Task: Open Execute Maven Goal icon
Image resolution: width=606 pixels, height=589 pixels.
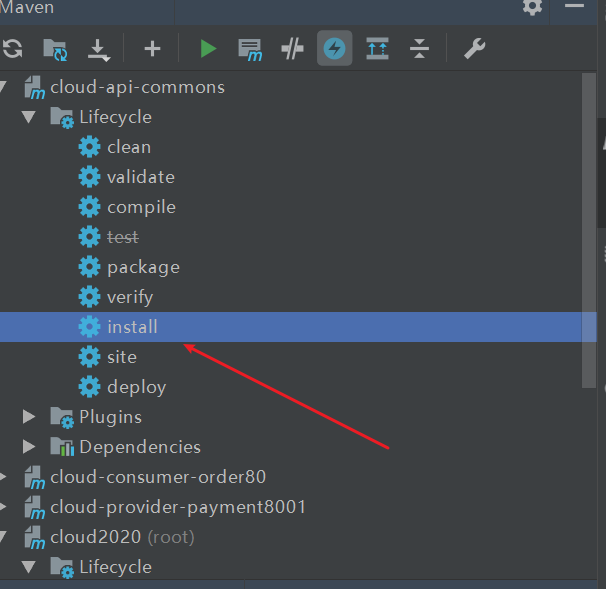Action: [x=250, y=49]
